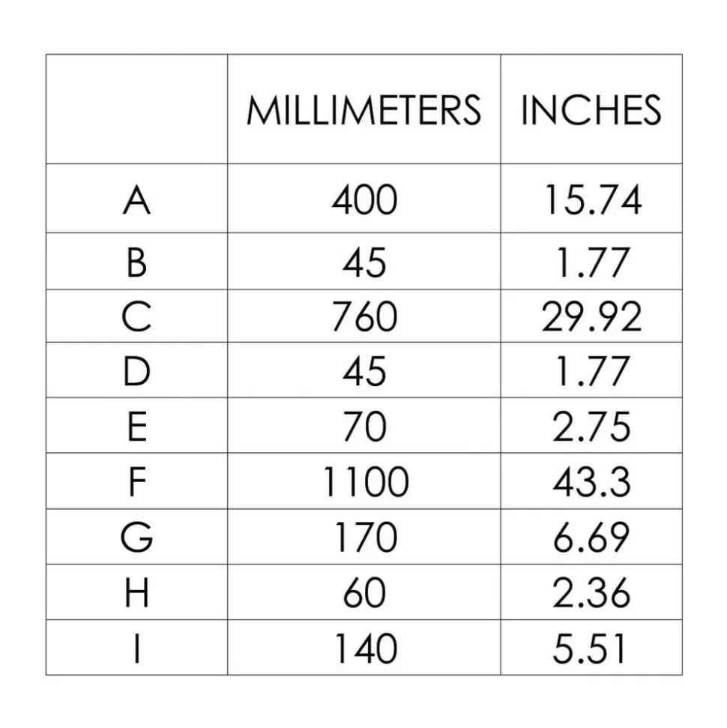Select row label F
727x728 pixels.
137,481
